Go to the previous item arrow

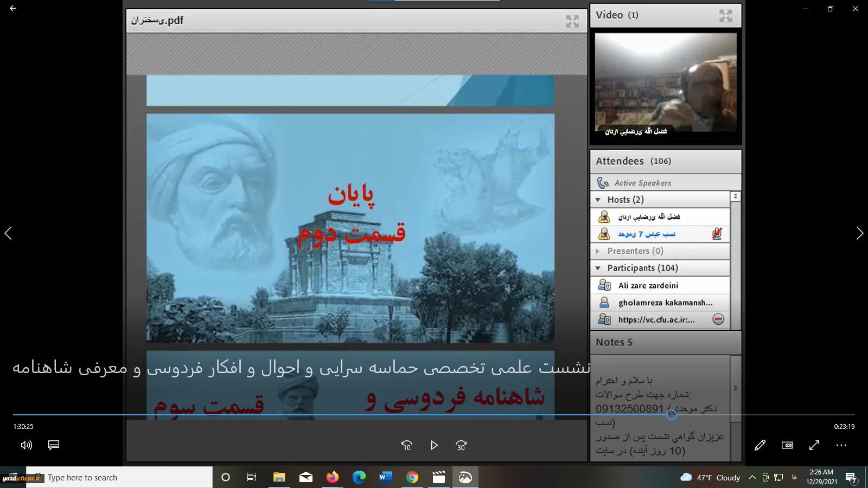coord(8,233)
